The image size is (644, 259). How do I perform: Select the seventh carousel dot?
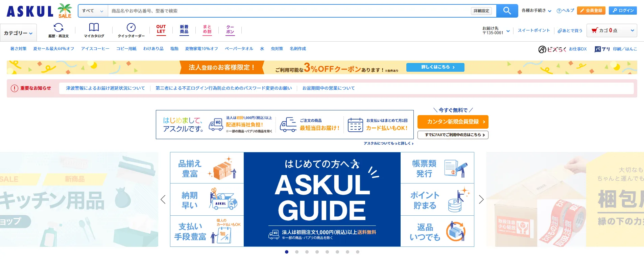tap(348, 252)
